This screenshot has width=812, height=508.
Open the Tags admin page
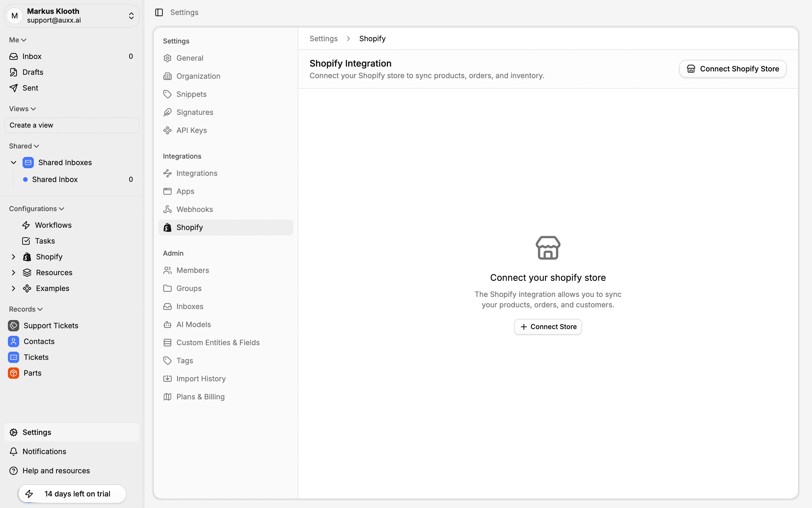tap(226, 361)
